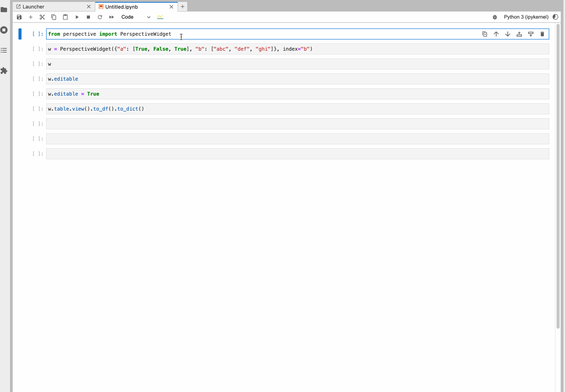This screenshot has height=392, width=565.
Task: Click the w = PerspectiveWidget(...) cell
Action: tap(297, 49)
